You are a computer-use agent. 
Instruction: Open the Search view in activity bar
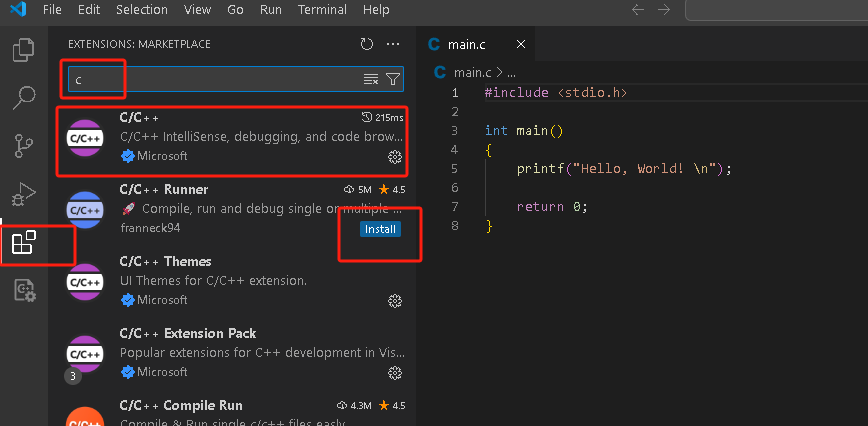pos(24,98)
